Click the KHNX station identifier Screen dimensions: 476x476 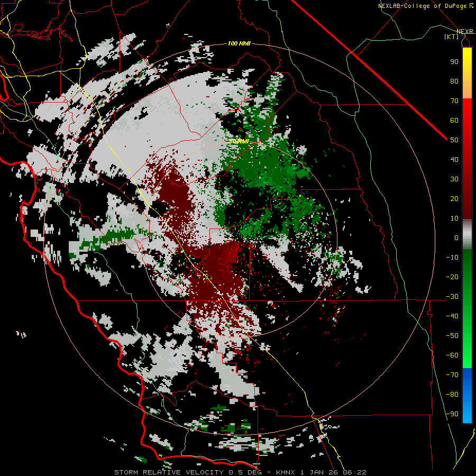click(x=286, y=472)
